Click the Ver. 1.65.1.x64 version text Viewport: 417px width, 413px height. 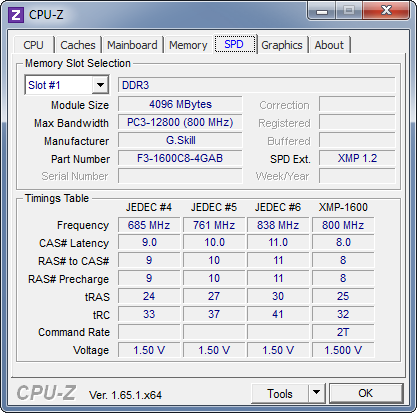click(x=125, y=395)
